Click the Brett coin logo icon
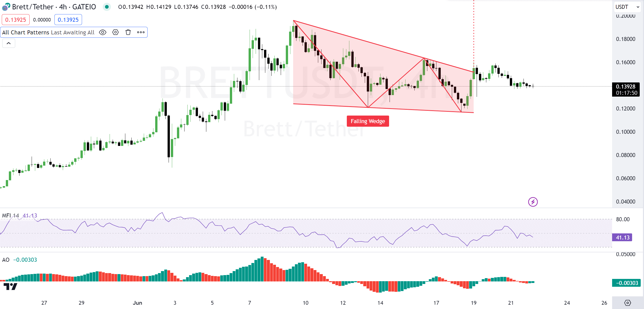Image resolution: width=644 pixels, height=309 pixels. point(6,7)
